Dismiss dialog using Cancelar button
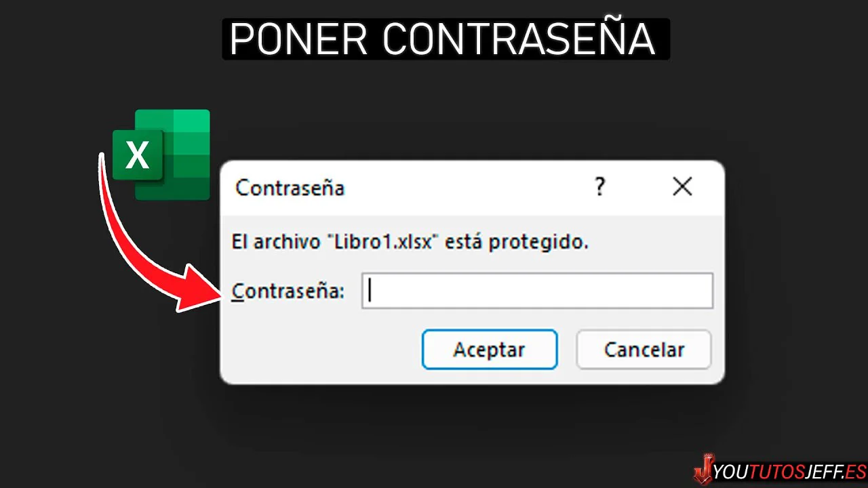This screenshot has height=488, width=868. pos(644,350)
